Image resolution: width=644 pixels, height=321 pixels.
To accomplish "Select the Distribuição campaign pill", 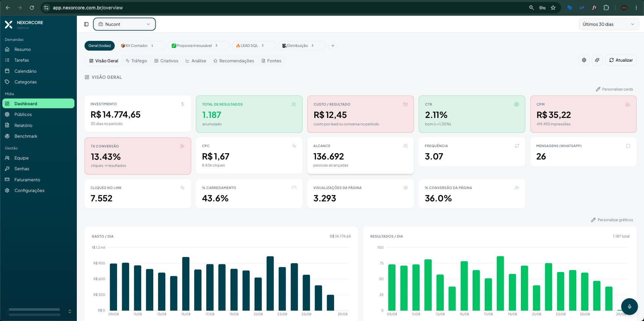I will [x=302, y=46].
